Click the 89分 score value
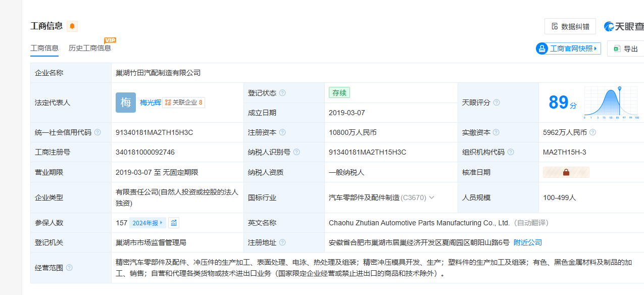The image size is (644, 295). (562, 103)
